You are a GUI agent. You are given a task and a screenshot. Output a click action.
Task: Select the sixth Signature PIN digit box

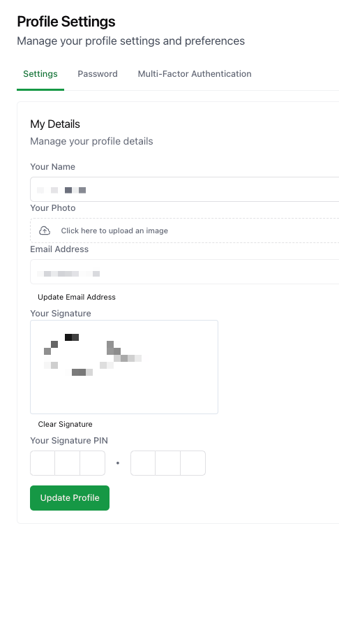pyautogui.click(x=193, y=463)
